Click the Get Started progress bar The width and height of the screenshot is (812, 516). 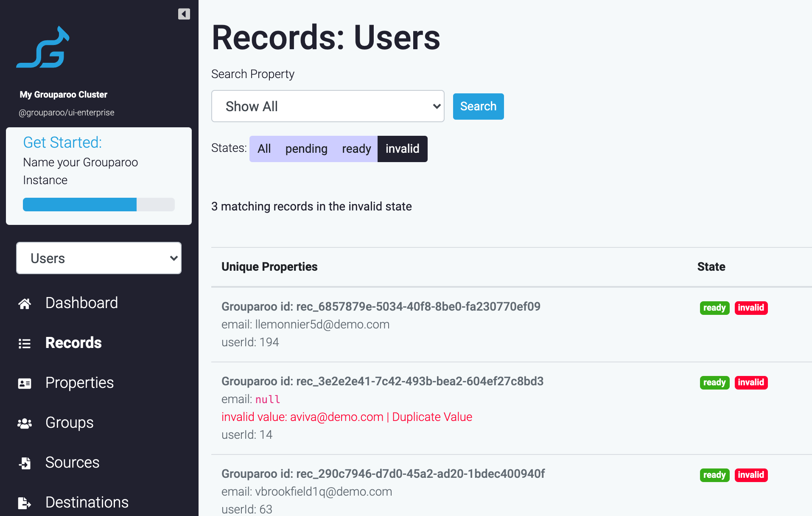click(x=99, y=205)
